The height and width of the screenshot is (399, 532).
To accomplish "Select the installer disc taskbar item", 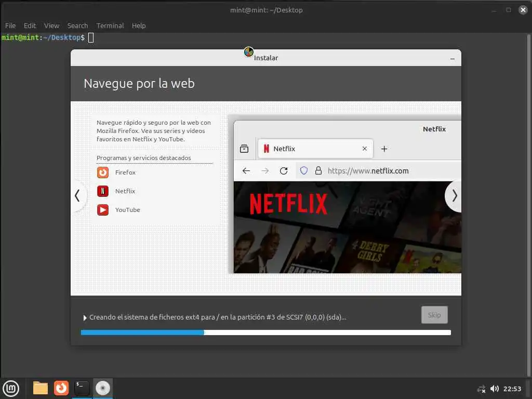I will tap(102, 388).
